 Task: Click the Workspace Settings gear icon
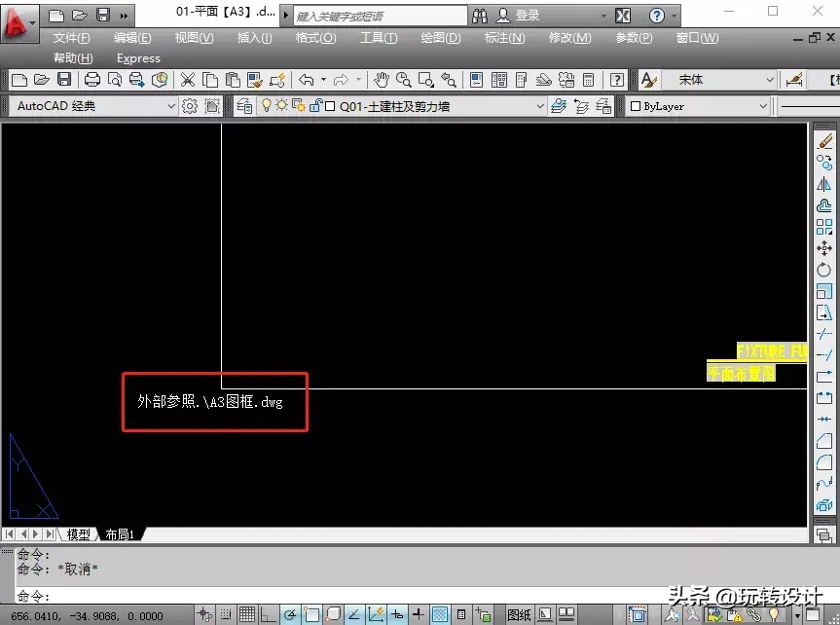(190, 106)
